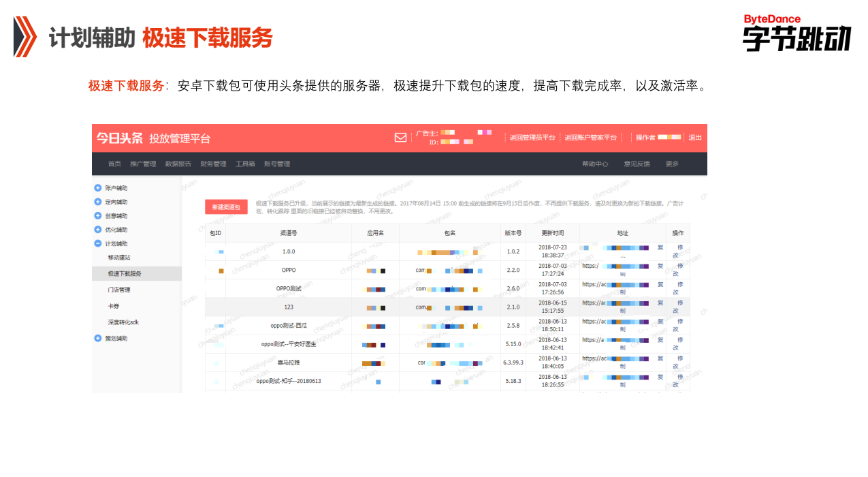This screenshot has height=477, width=868.
Task: Click the ByteDance 字节跳动 logo
Action: (795, 31)
